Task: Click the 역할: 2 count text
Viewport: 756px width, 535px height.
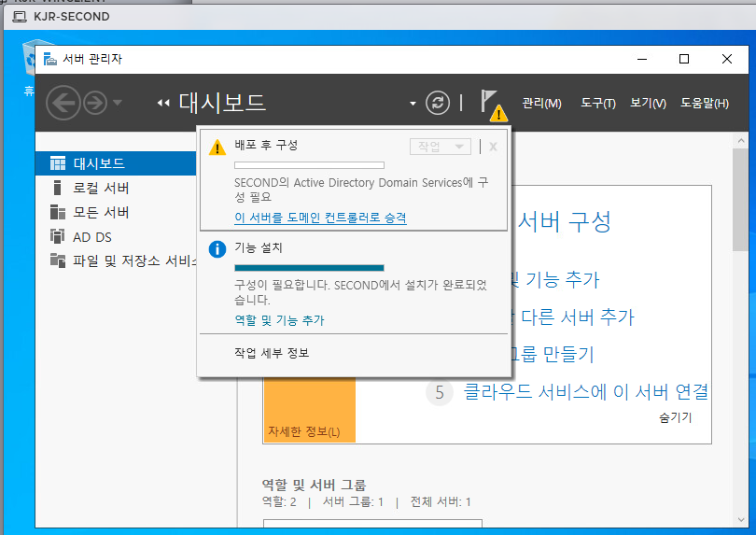Action: [279, 502]
